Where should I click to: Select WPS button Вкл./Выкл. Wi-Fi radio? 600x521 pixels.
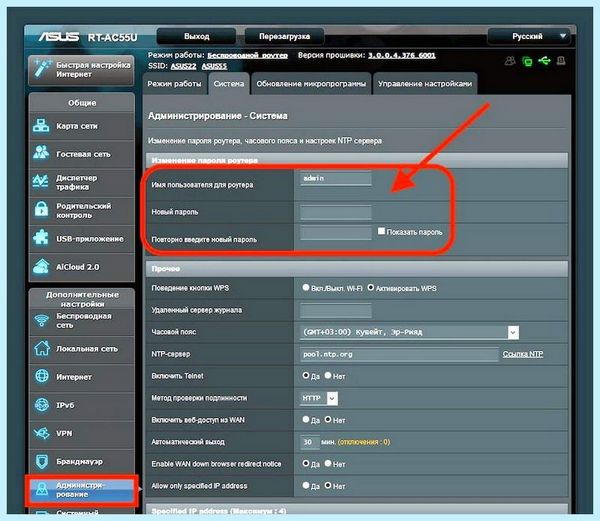(x=306, y=287)
